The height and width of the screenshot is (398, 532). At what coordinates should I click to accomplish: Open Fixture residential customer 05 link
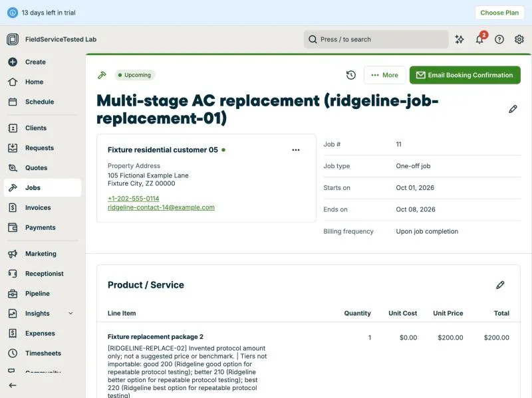click(163, 150)
